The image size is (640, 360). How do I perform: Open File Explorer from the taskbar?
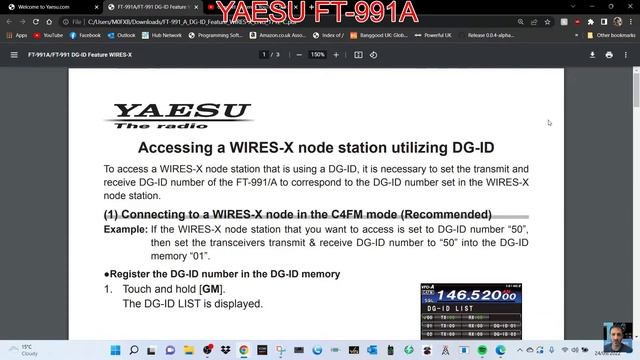click(189, 350)
